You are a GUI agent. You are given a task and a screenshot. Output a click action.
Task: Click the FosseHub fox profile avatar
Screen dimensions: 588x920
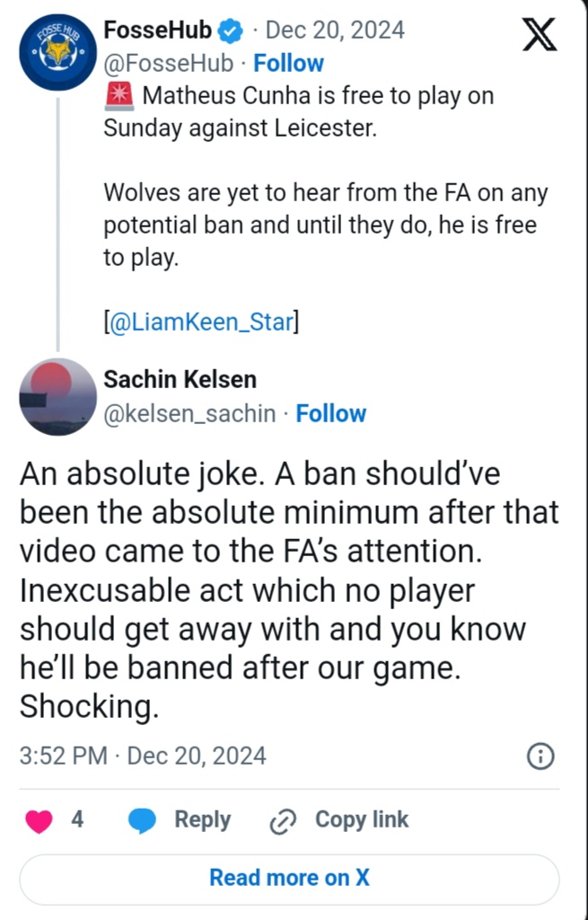57,52
